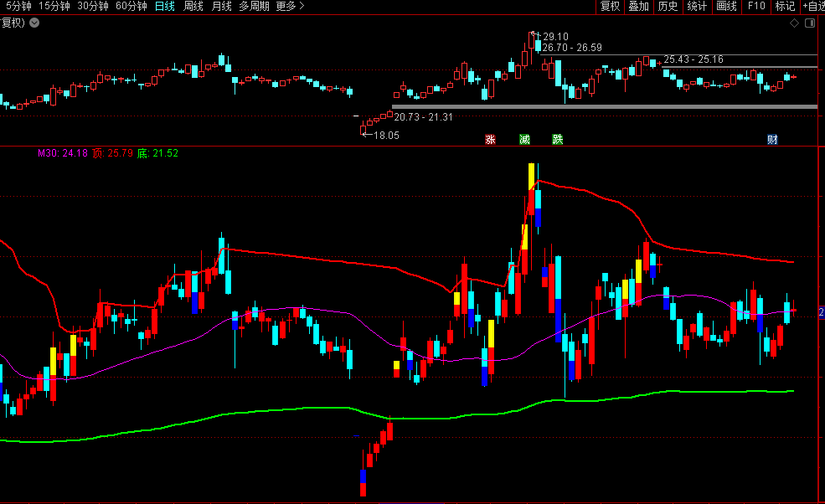
Task: Switch to 周线 weekly chart
Action: (x=193, y=7)
